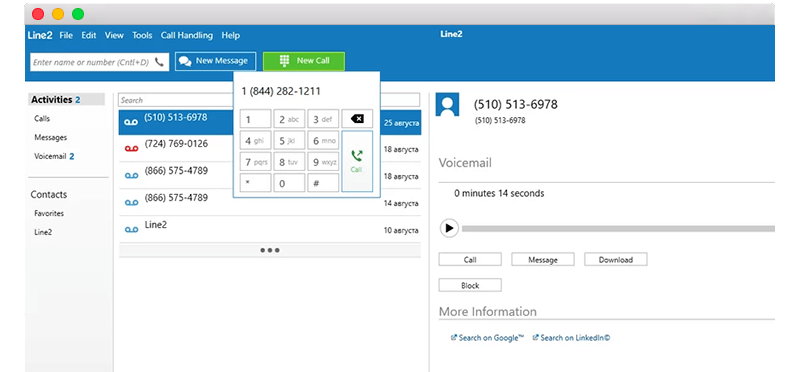Click the Message button in voicemail details
The height and width of the screenshot is (372, 793).
pyautogui.click(x=543, y=260)
